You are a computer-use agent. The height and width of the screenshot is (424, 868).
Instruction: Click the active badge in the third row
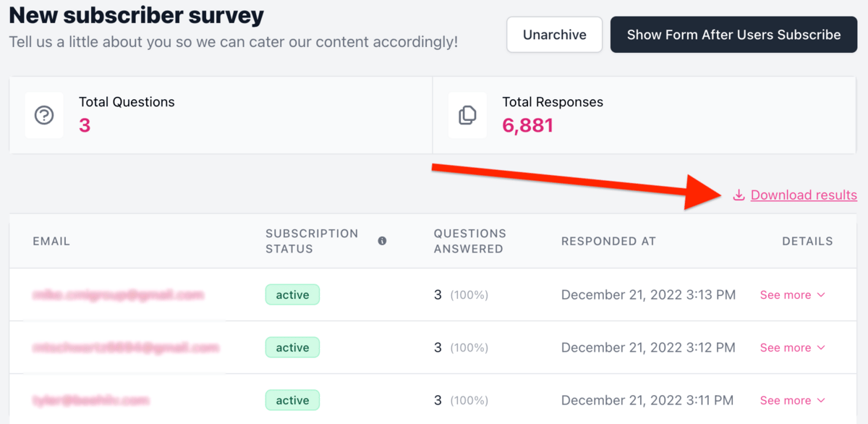point(292,400)
